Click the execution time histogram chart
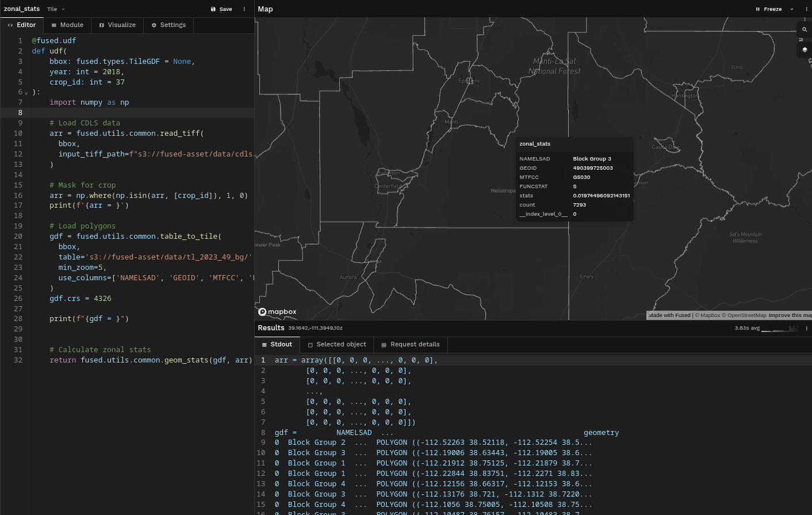This screenshot has height=515, width=812. click(780, 328)
